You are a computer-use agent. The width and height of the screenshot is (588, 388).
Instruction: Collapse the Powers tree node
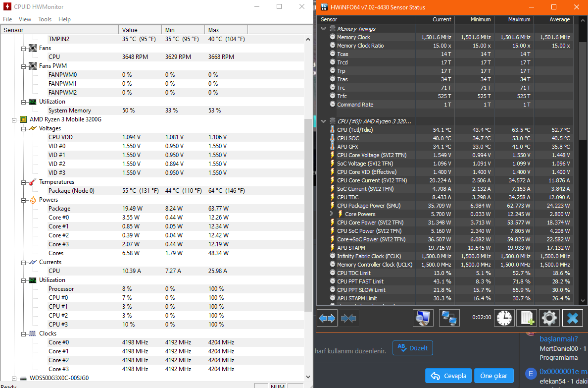coord(24,200)
